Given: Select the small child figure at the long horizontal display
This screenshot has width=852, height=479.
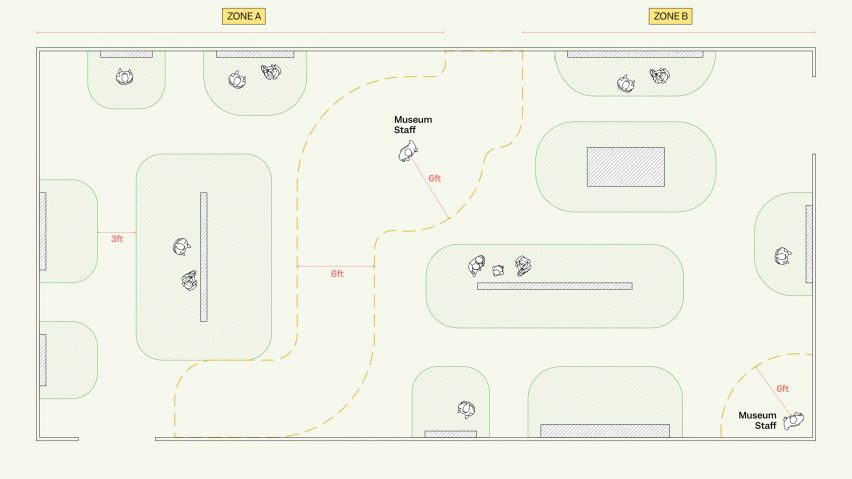Looking at the screenshot, I should click(498, 270).
